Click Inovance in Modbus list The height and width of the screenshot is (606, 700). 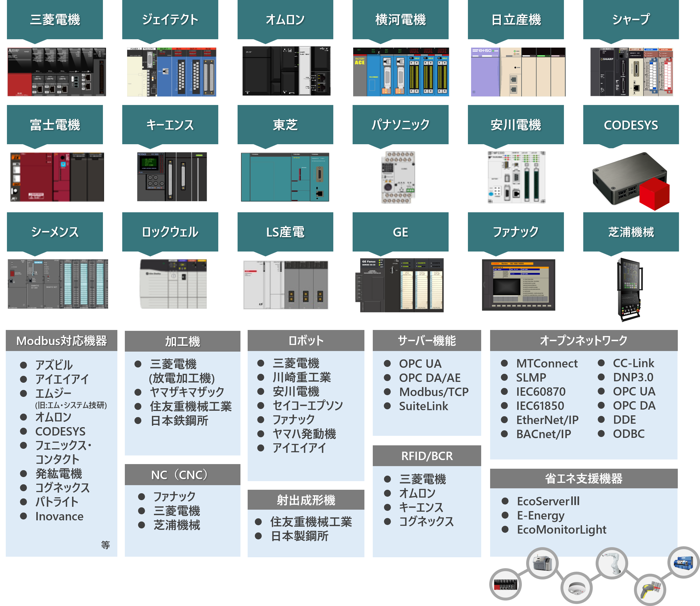coord(59,516)
